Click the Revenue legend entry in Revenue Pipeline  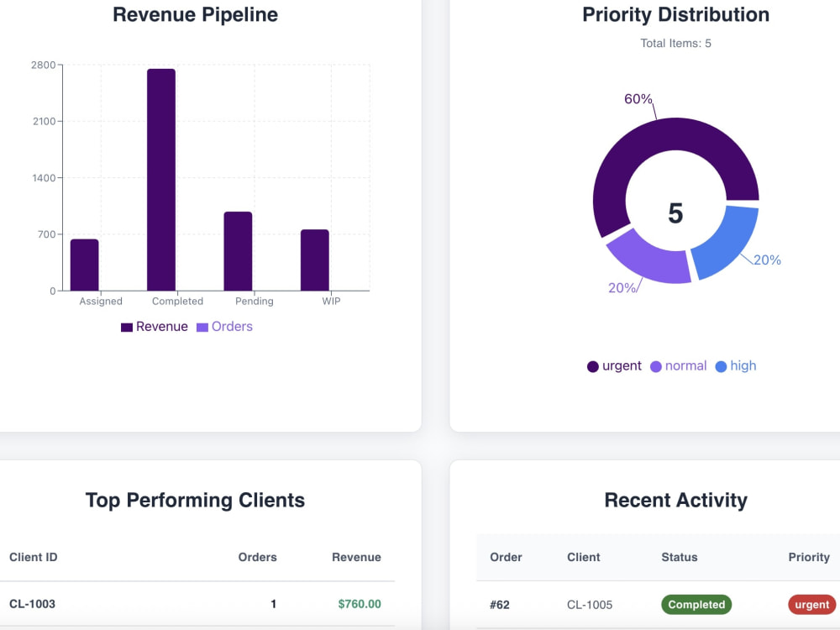(155, 327)
